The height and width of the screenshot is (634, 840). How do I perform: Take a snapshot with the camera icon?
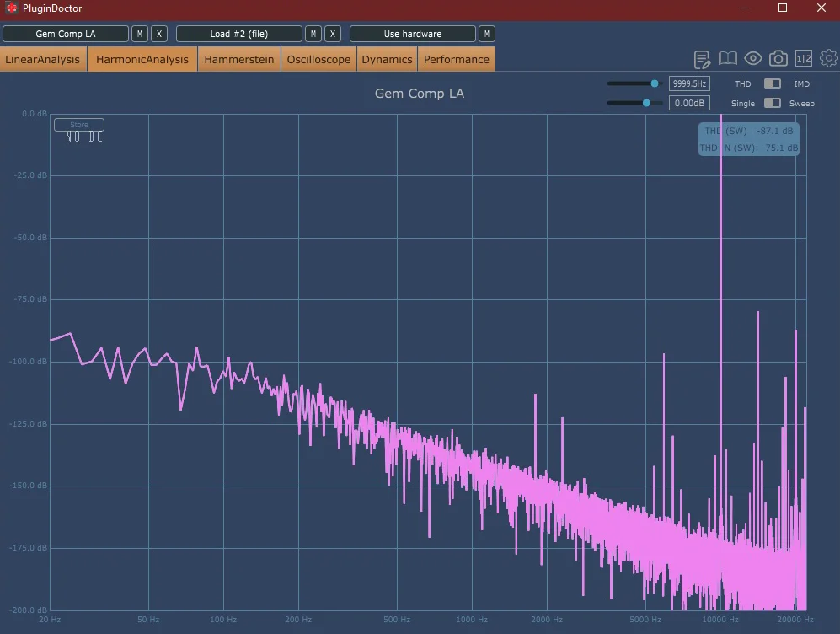(x=778, y=58)
